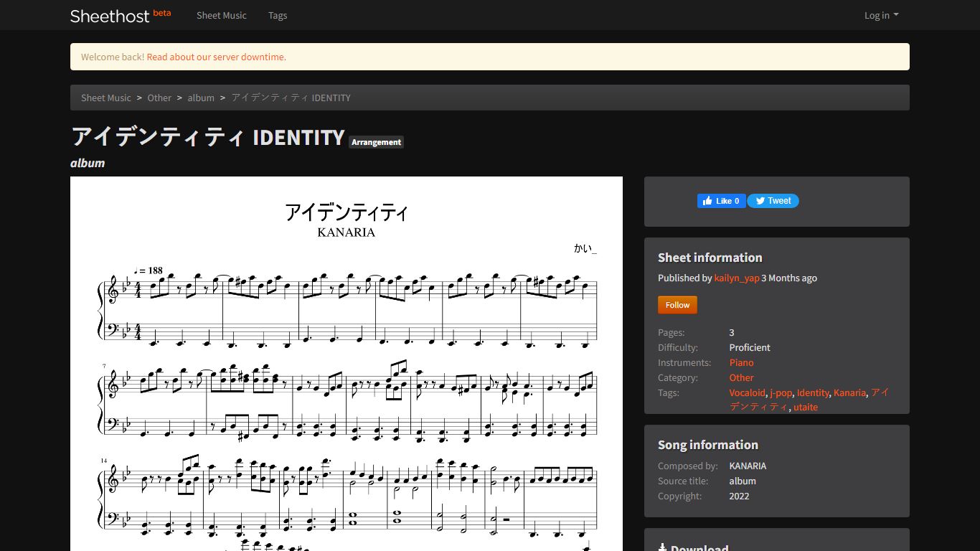The height and width of the screenshot is (551, 980).
Task: Open the Kanaria tag
Action: [x=849, y=392]
